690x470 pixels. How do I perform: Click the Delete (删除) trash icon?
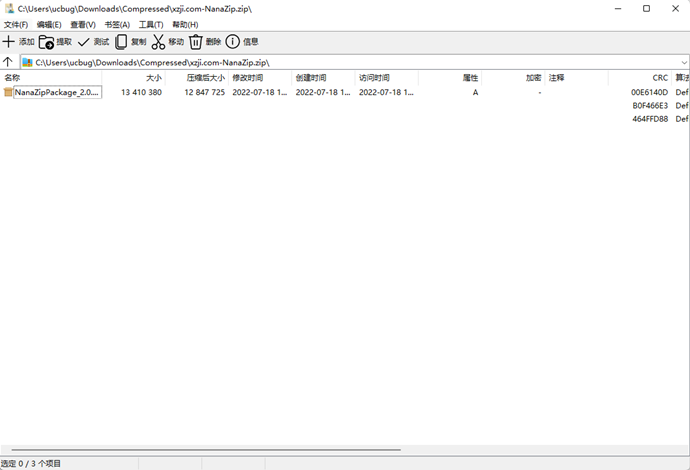pos(196,42)
